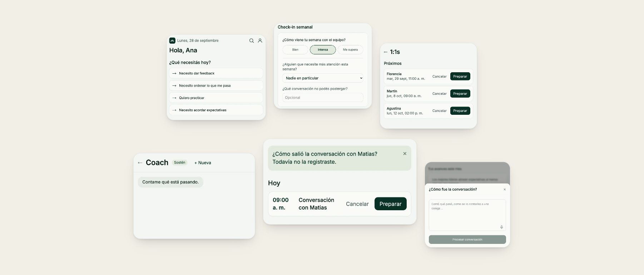Click the Opcional text input field
Screen dimensions: 644x275
click(x=323, y=98)
